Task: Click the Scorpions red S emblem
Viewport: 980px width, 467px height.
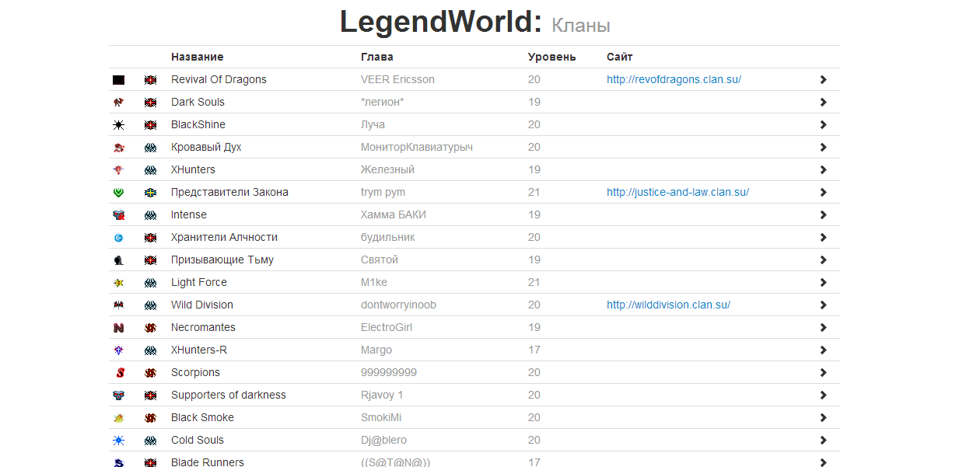Action: click(119, 373)
